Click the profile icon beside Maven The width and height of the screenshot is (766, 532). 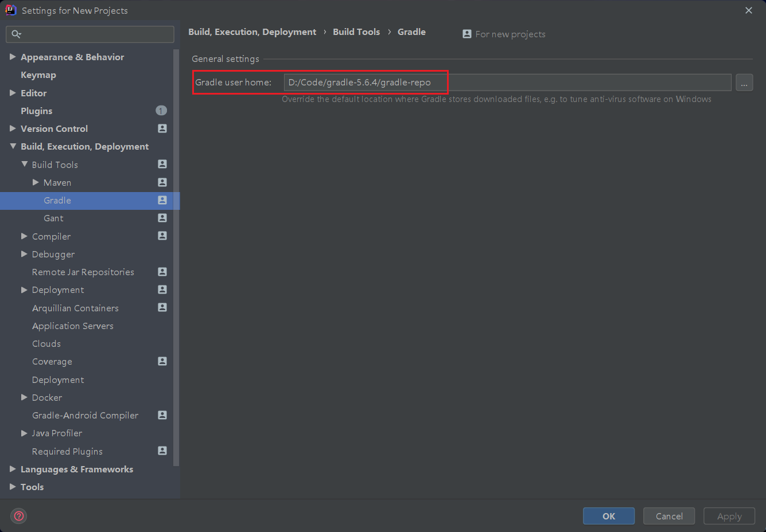[x=162, y=182]
